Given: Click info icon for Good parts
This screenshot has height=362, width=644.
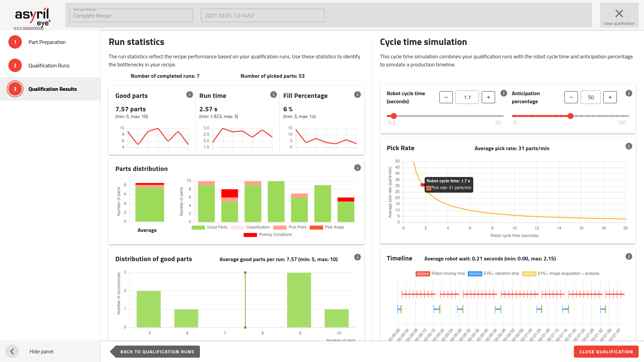Looking at the screenshot, I should click(x=190, y=95).
